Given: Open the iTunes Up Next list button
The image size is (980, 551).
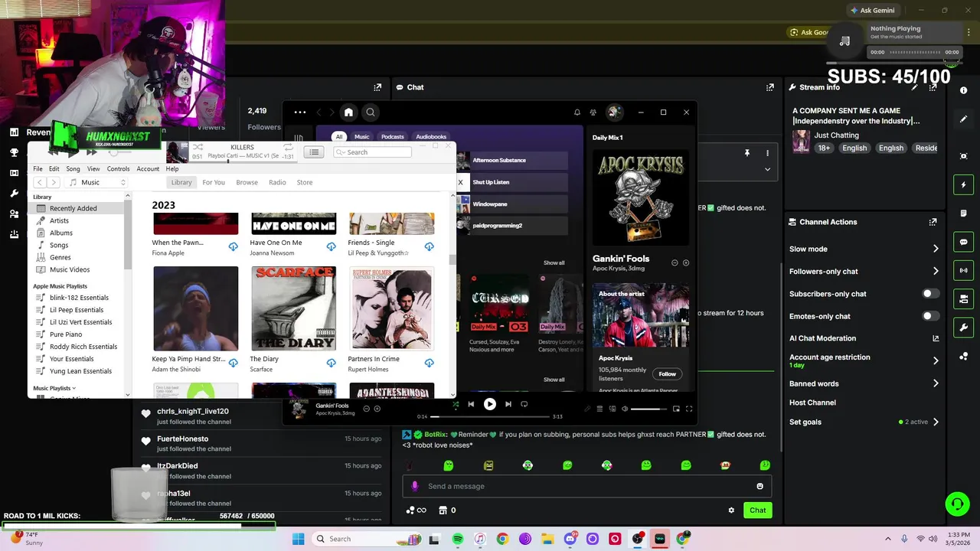Looking at the screenshot, I should (314, 152).
